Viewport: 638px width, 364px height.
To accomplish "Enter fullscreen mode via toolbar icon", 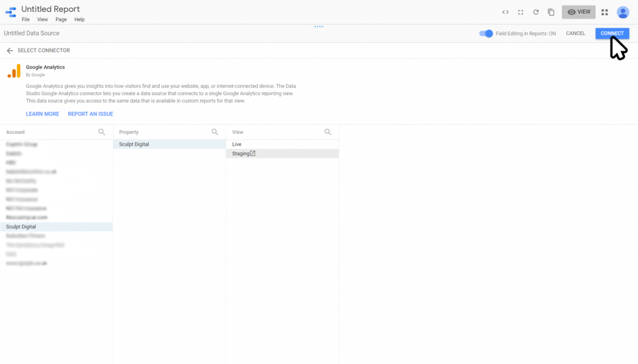I will (520, 12).
